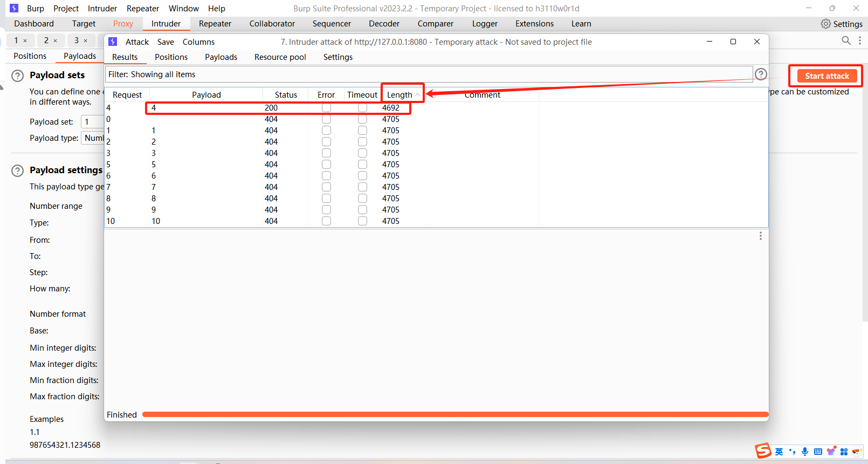The height and width of the screenshot is (464, 868).
Task: Open the IME soft keyboard icon
Action: [x=818, y=452]
